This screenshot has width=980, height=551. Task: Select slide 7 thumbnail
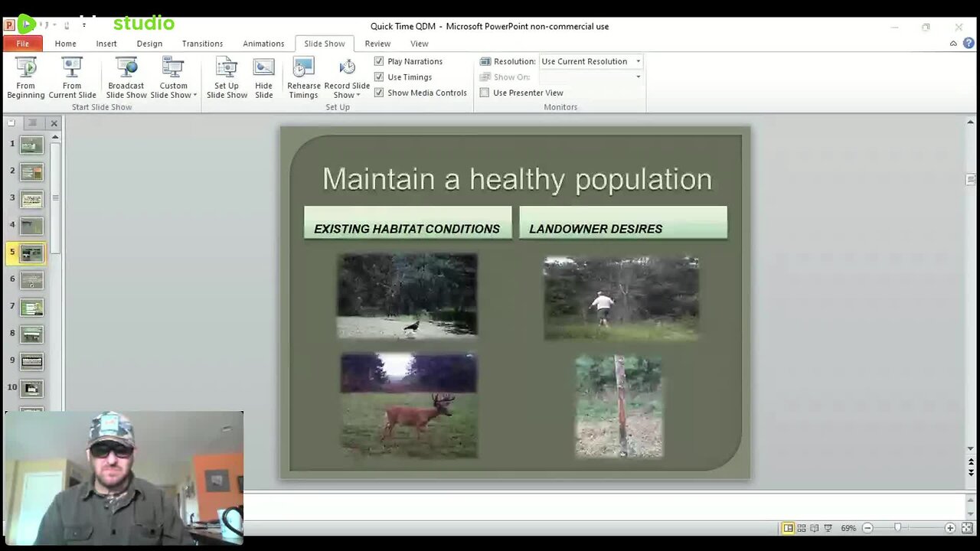coord(31,307)
